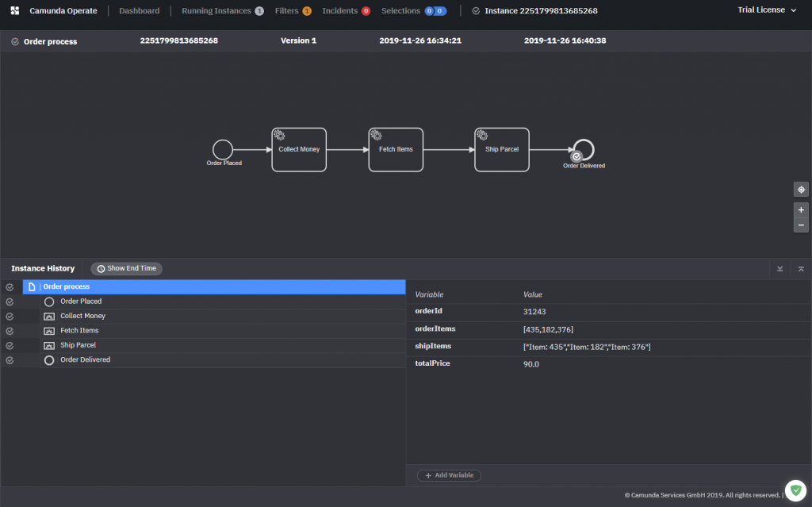Click the orderId value 31243
The image size is (812, 507).
(534, 312)
